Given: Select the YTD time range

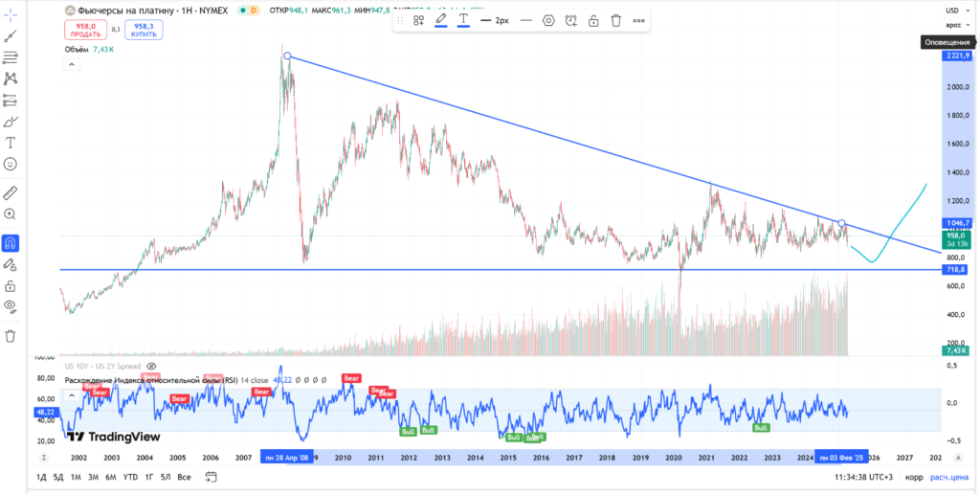Looking at the screenshot, I should pyautogui.click(x=130, y=477).
